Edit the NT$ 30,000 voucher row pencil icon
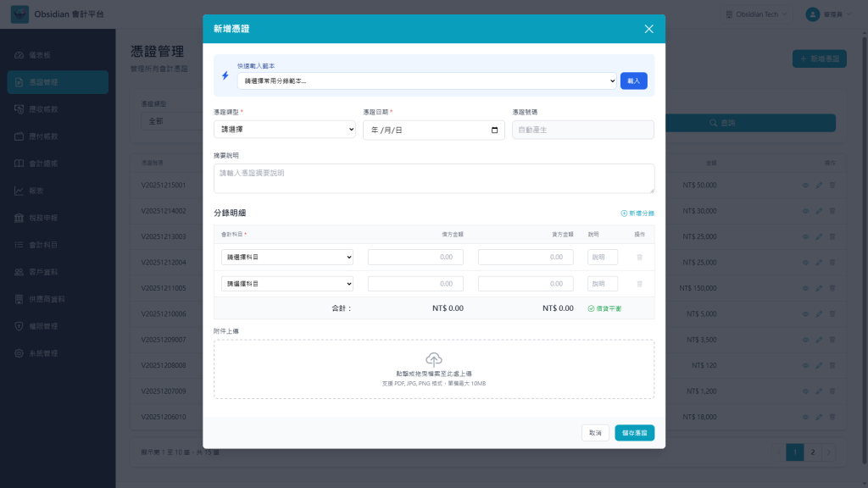The image size is (868, 488). click(819, 211)
